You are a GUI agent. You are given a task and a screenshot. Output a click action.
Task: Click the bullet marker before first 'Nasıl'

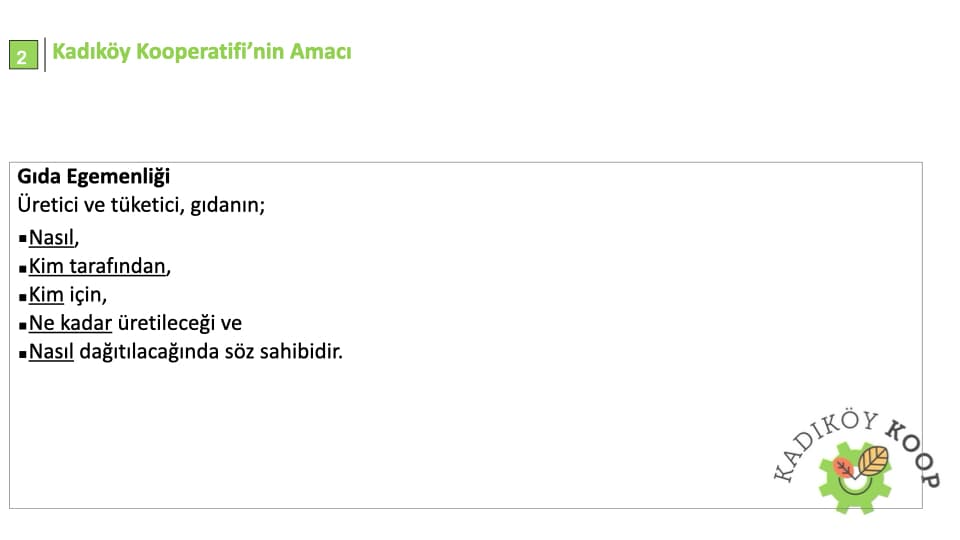pos(22,239)
